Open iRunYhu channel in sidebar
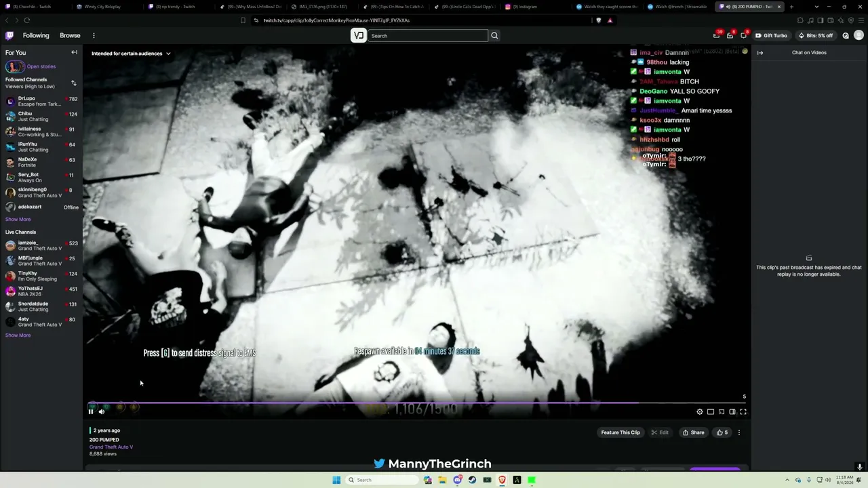Viewport: 868px width, 488px height. point(41,147)
